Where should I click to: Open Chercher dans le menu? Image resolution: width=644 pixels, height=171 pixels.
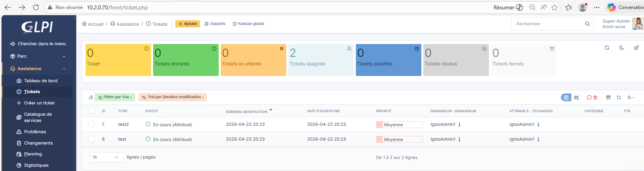click(x=38, y=44)
